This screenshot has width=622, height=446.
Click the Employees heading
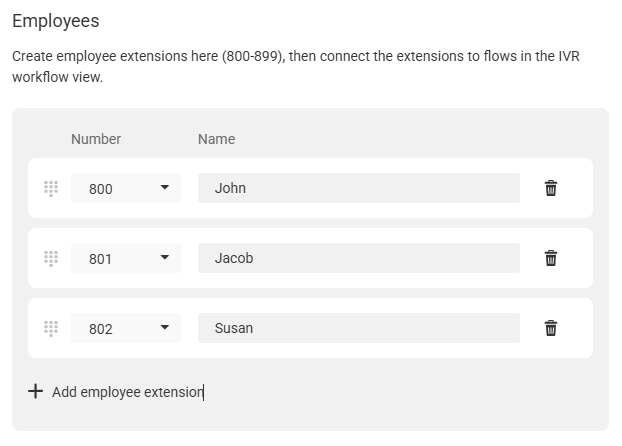(56, 21)
